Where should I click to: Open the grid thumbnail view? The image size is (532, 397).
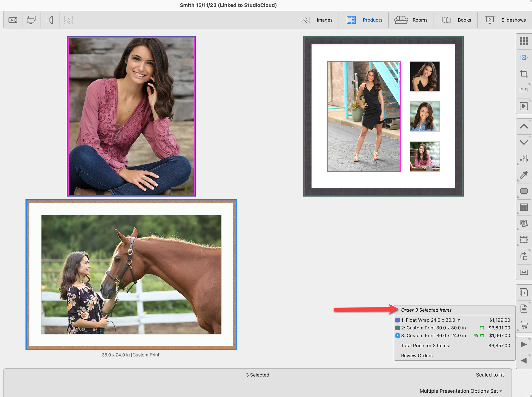point(524,41)
